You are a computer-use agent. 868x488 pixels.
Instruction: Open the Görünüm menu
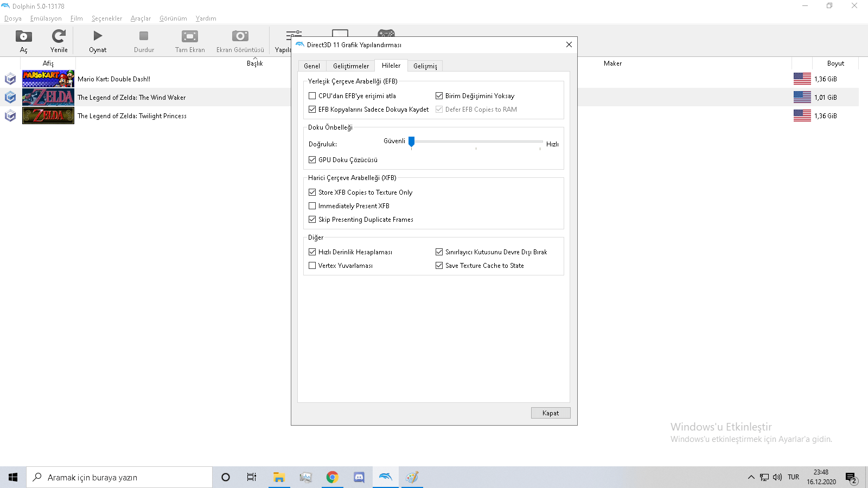[x=173, y=18]
